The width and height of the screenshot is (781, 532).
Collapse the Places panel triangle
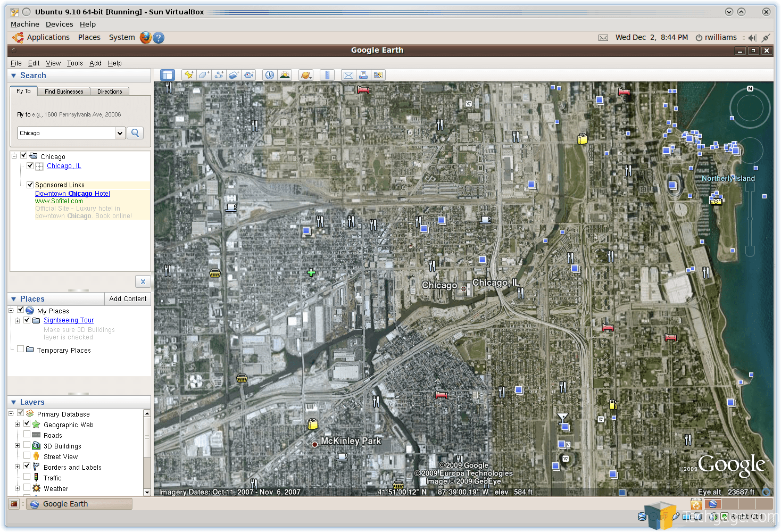14,299
